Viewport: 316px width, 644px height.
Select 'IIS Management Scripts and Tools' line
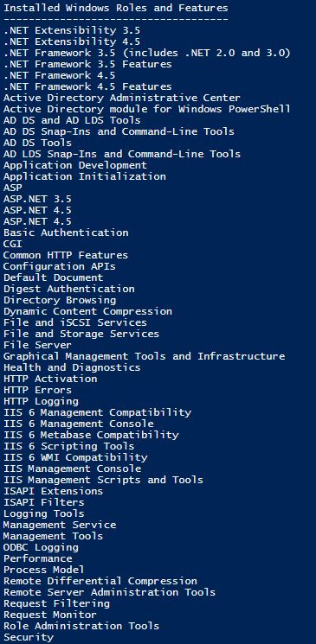click(103, 480)
